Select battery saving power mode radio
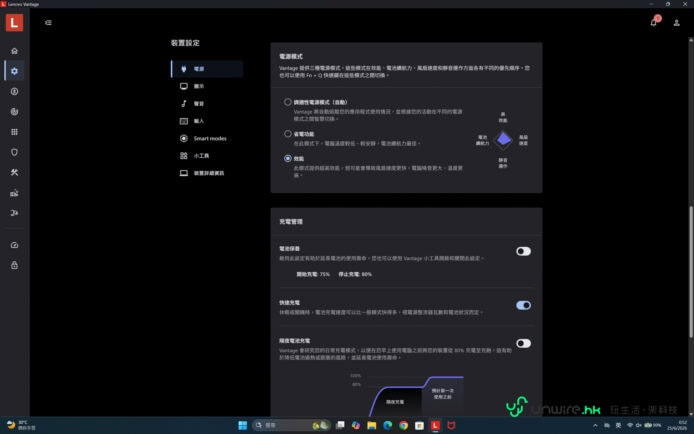Image resolution: width=694 pixels, height=434 pixels. pyautogui.click(x=288, y=134)
